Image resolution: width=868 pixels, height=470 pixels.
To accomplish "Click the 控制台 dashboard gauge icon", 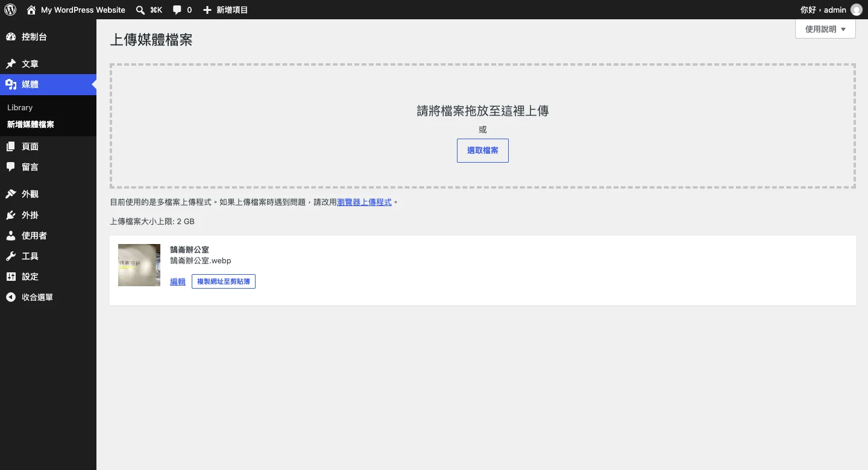I will click(11, 37).
